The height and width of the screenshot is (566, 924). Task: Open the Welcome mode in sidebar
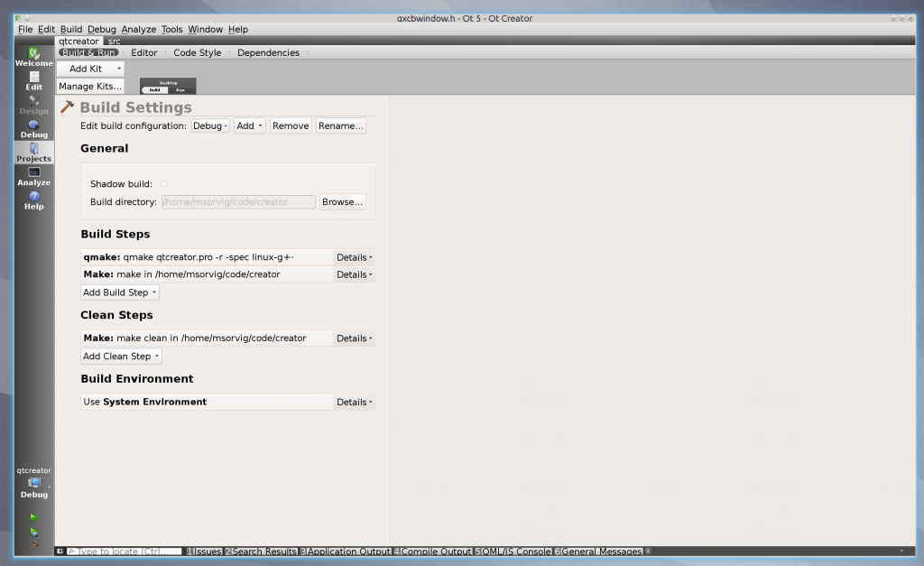[x=33, y=57]
